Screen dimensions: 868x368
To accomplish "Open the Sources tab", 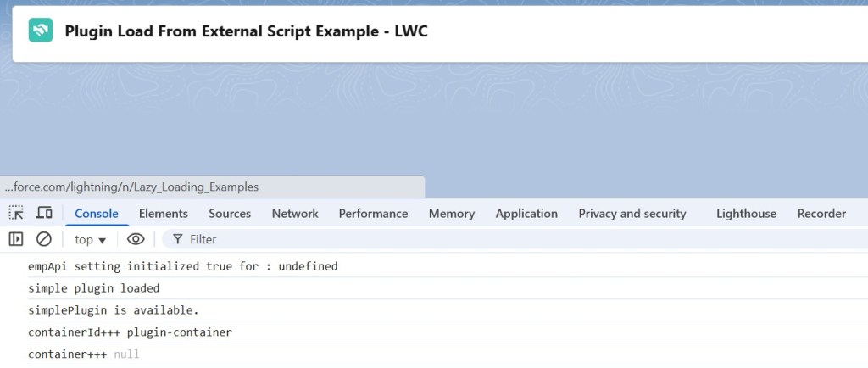I will 230,214.
